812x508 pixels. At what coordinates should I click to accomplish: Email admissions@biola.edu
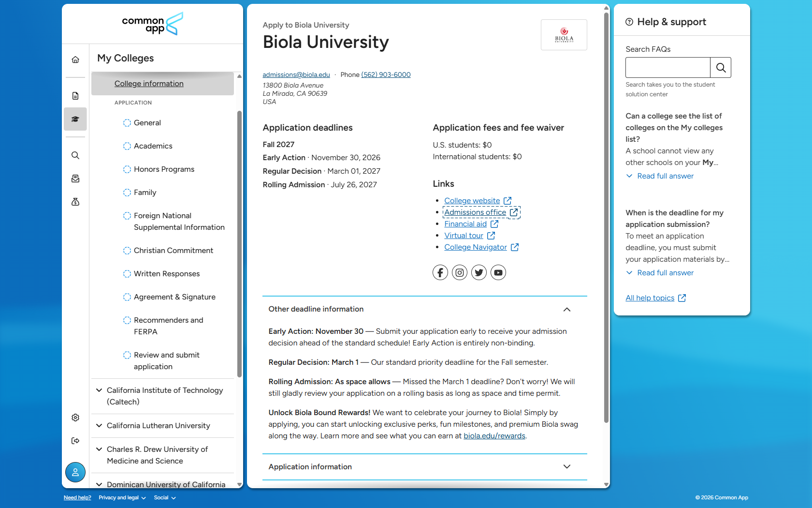click(x=296, y=75)
